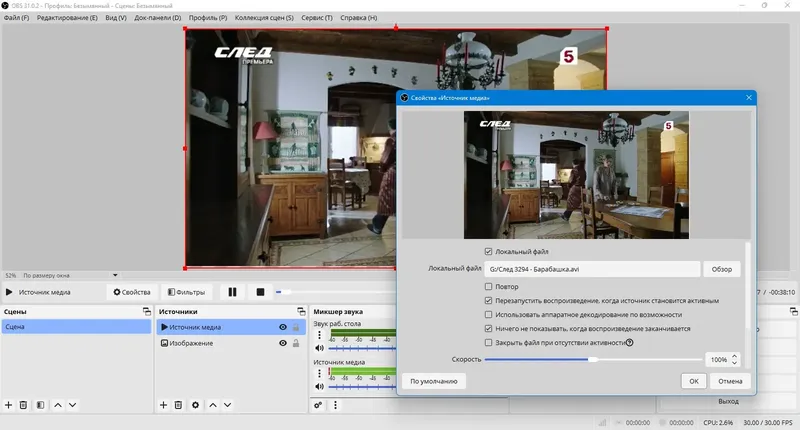Open options dots for Звук раб. стола

(319, 335)
